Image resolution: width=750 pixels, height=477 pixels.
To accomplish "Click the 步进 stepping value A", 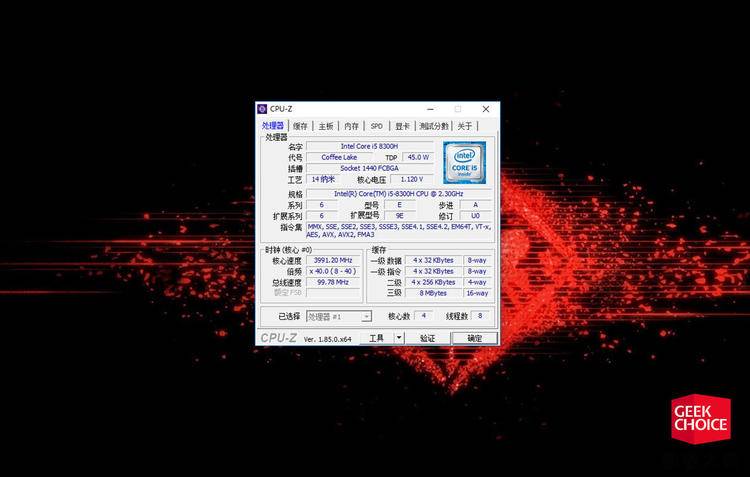I will [475, 205].
